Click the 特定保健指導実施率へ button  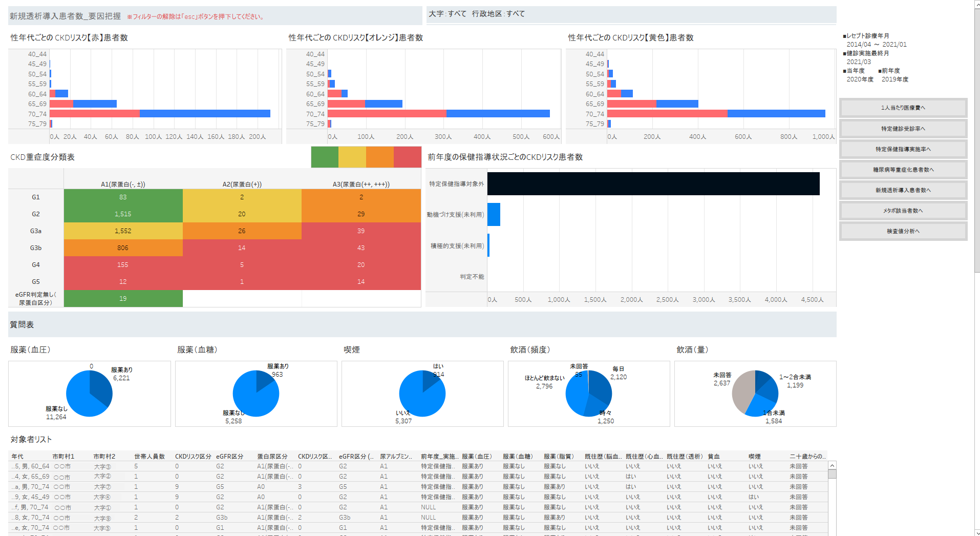pos(903,149)
